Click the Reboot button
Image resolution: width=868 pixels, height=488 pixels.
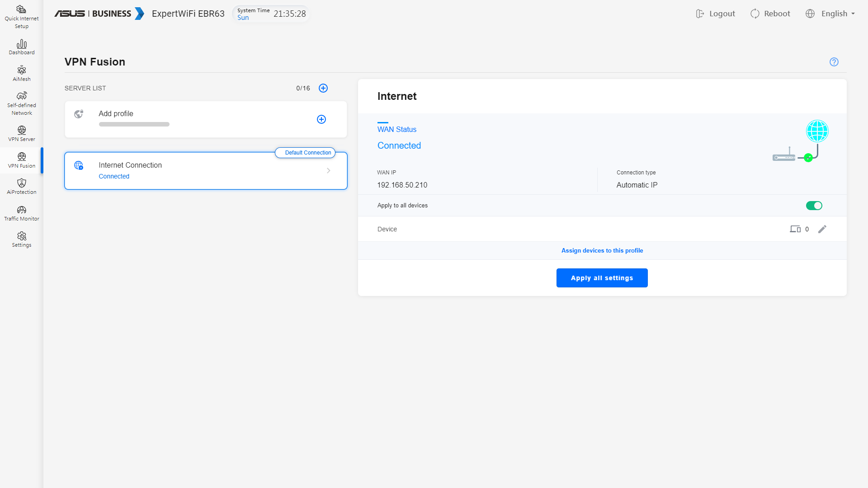pyautogui.click(x=770, y=14)
